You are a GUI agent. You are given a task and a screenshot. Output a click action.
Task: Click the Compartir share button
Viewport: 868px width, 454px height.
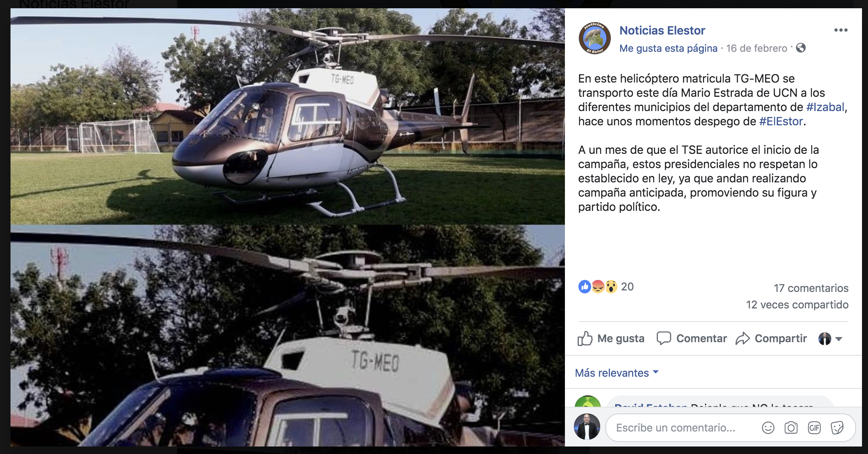click(x=771, y=338)
